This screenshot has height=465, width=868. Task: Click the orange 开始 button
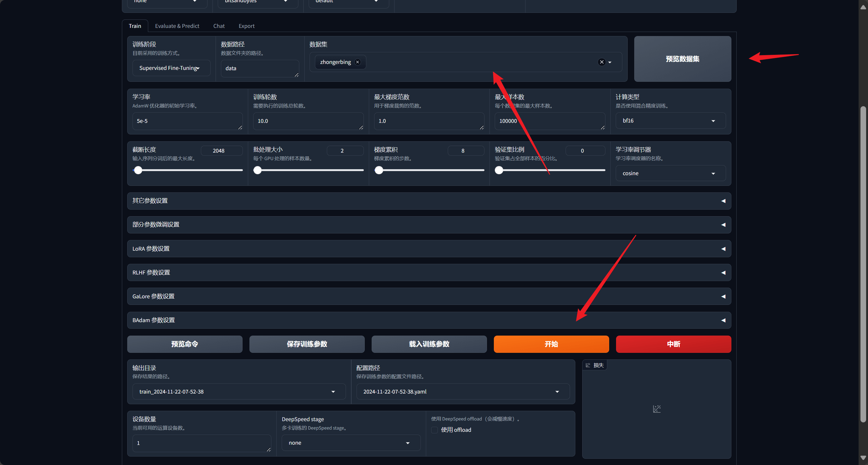[551, 344]
